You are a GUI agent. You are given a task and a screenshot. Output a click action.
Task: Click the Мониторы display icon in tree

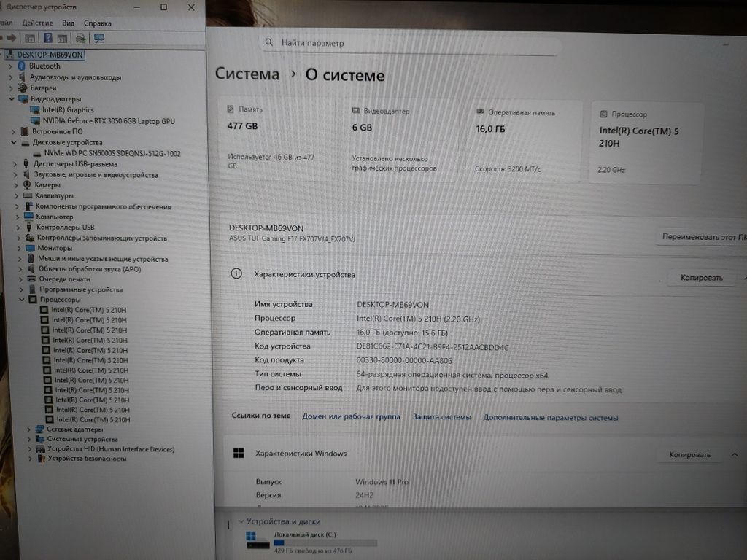[x=28, y=248]
